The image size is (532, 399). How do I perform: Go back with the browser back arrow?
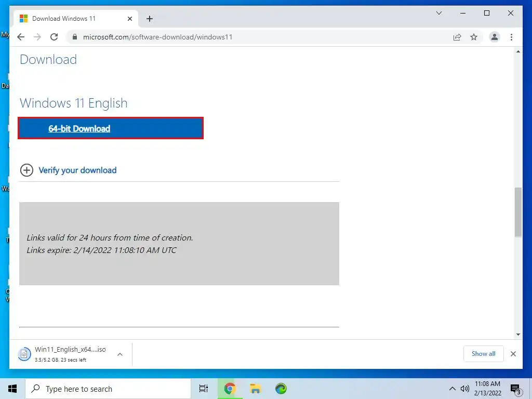[x=21, y=37]
